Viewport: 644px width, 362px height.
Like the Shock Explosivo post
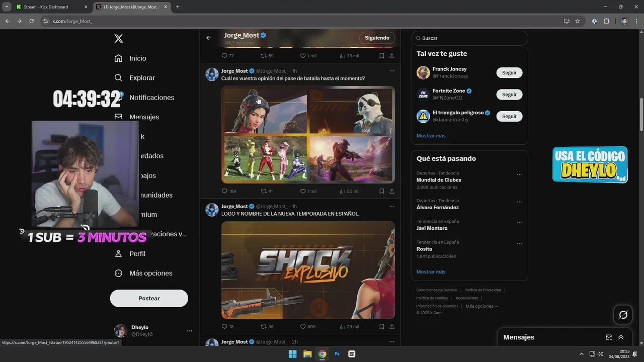(307, 327)
